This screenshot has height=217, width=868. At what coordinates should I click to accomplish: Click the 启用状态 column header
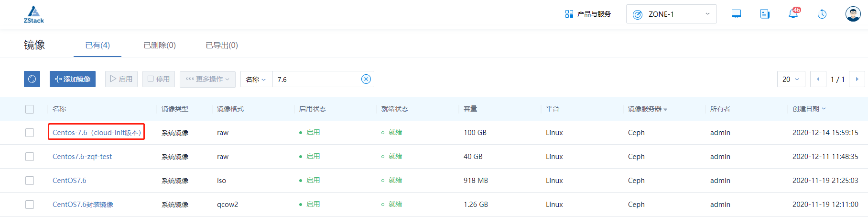[313, 109]
